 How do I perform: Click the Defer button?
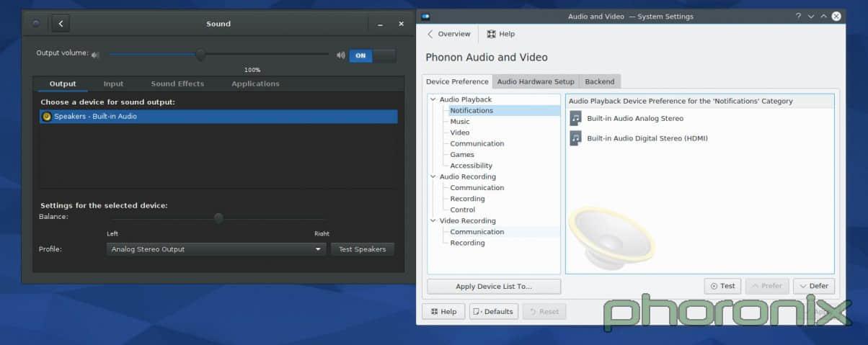(x=813, y=286)
